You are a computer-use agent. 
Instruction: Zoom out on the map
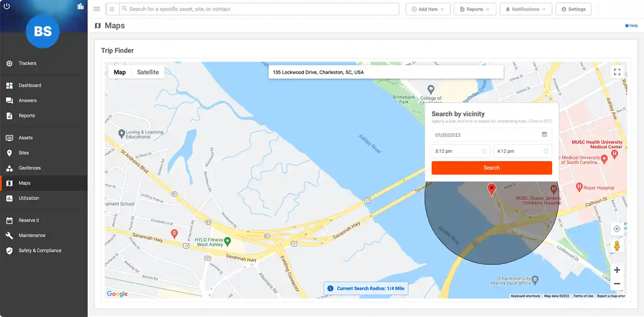point(617,284)
